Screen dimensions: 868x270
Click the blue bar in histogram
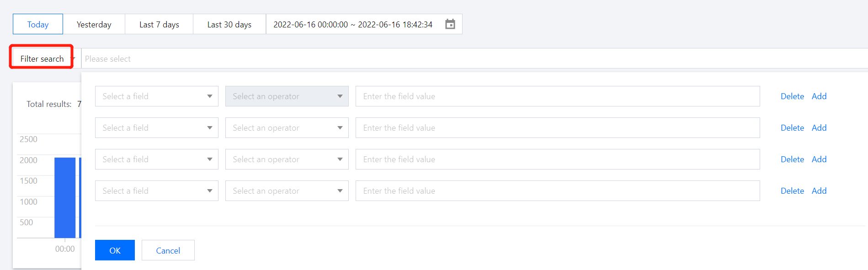pos(65,198)
